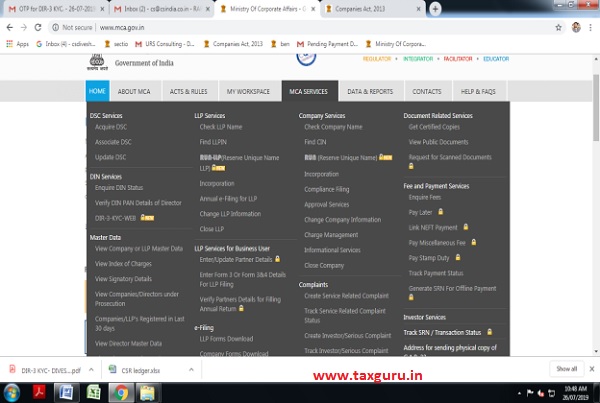Open Track Payment Status link
The image size is (600, 403).
[436, 273]
